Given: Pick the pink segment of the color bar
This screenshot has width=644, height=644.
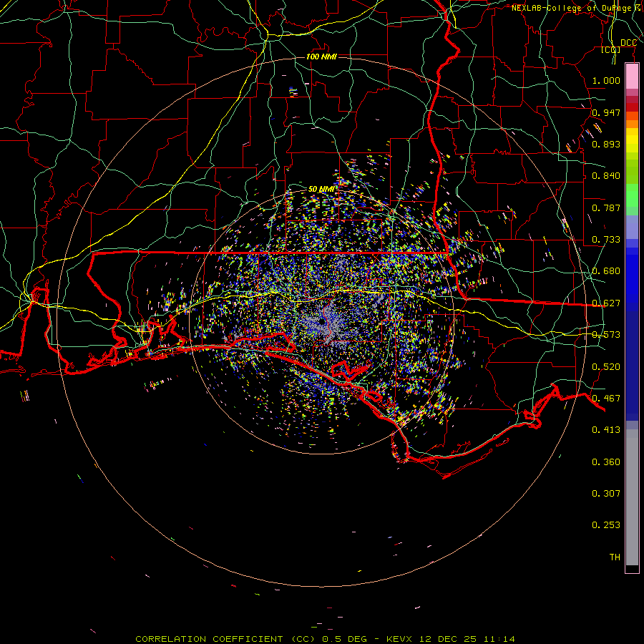Looking at the screenshot, I should pyautogui.click(x=632, y=77).
